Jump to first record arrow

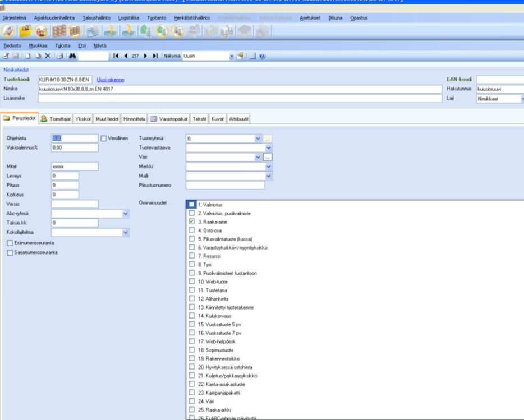116,56
